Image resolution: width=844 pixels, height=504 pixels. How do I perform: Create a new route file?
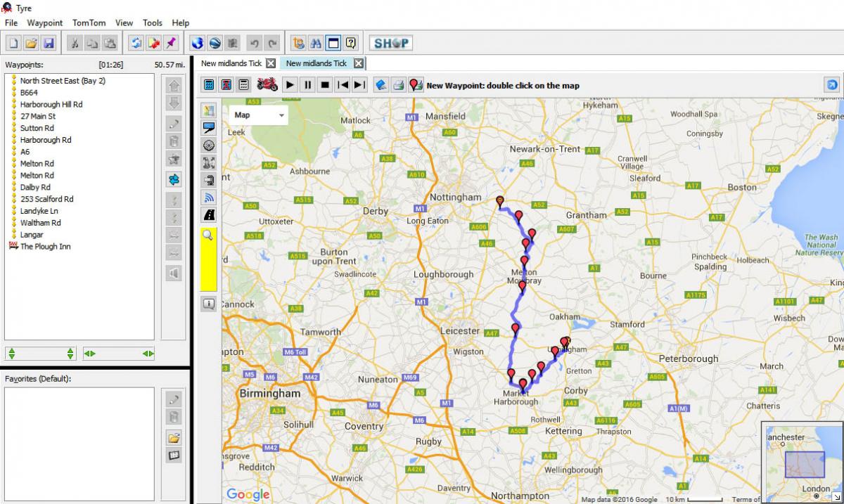pos(14,43)
